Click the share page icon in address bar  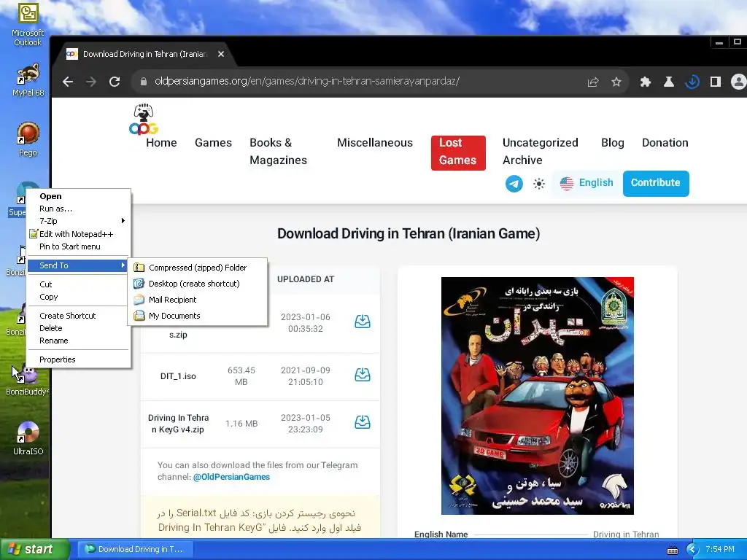click(x=593, y=82)
